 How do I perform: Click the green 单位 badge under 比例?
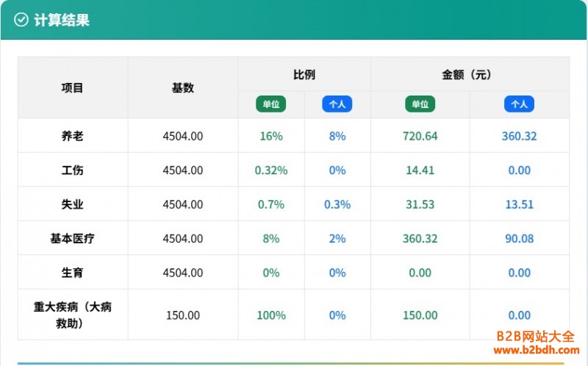[x=270, y=104]
